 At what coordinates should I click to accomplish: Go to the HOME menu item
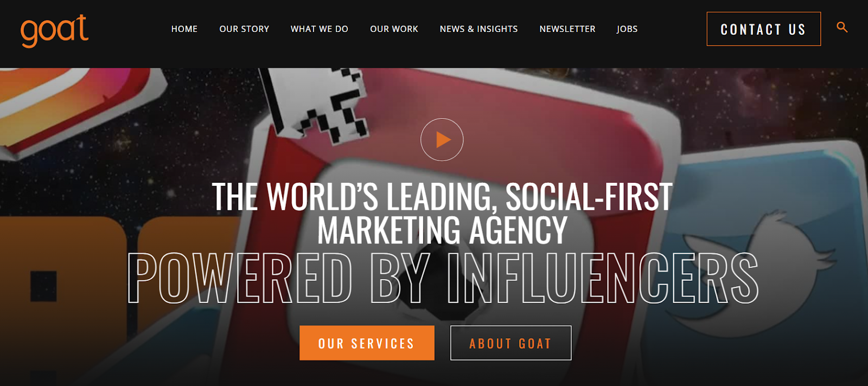point(184,29)
